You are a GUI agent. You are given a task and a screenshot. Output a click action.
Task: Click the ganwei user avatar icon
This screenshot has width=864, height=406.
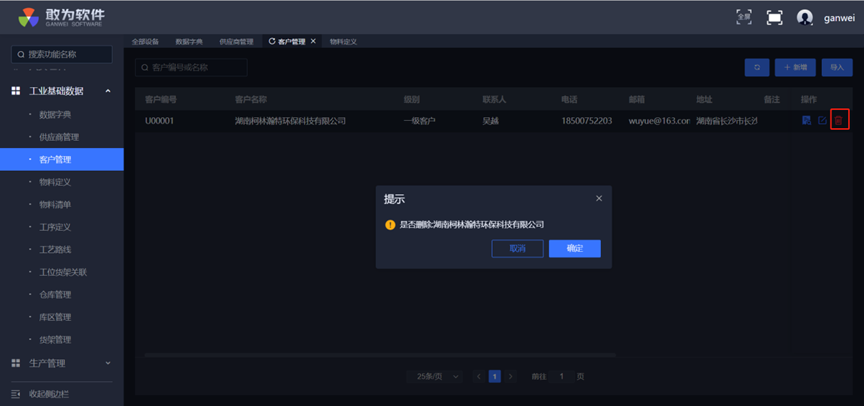pyautogui.click(x=804, y=17)
